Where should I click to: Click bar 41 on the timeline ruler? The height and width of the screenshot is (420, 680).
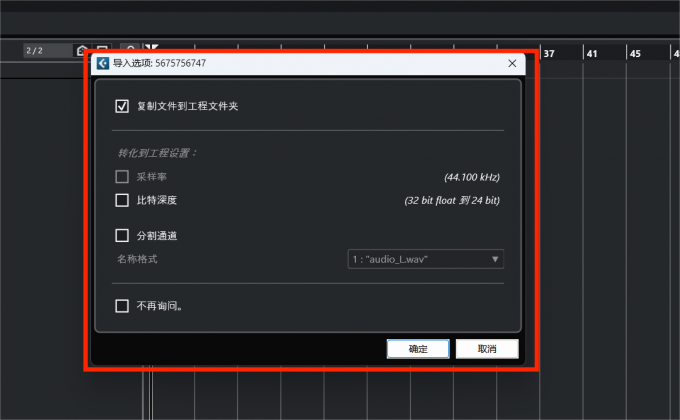[592, 54]
